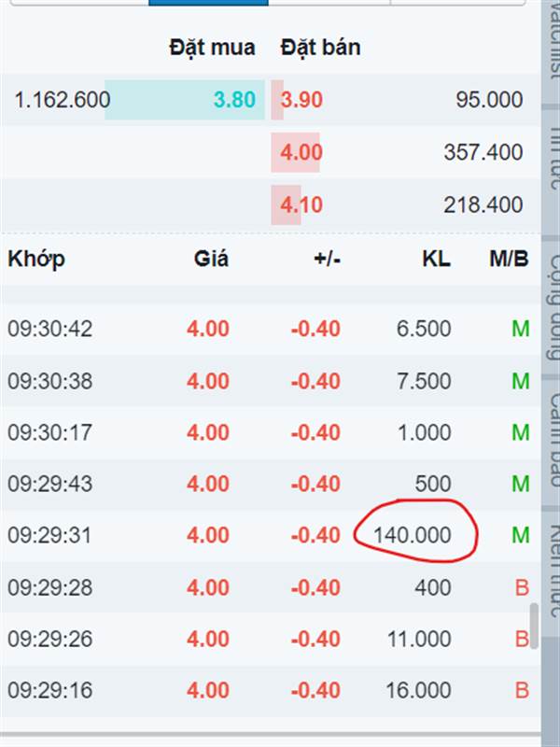The image size is (560, 747).
Task: Select the 09:30:42 matched trade row
Action: pos(270,329)
